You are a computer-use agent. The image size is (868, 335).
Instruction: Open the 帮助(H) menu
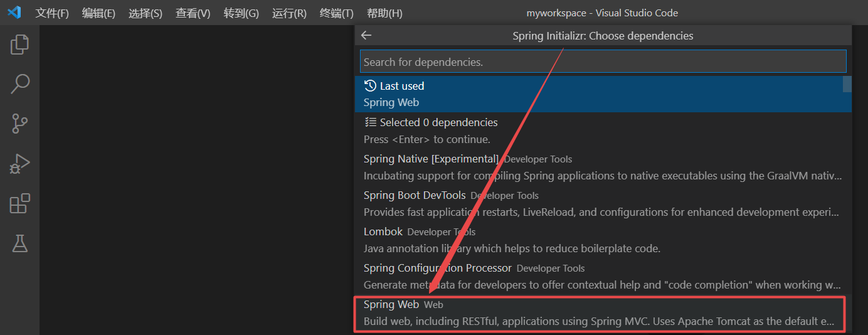coord(384,13)
